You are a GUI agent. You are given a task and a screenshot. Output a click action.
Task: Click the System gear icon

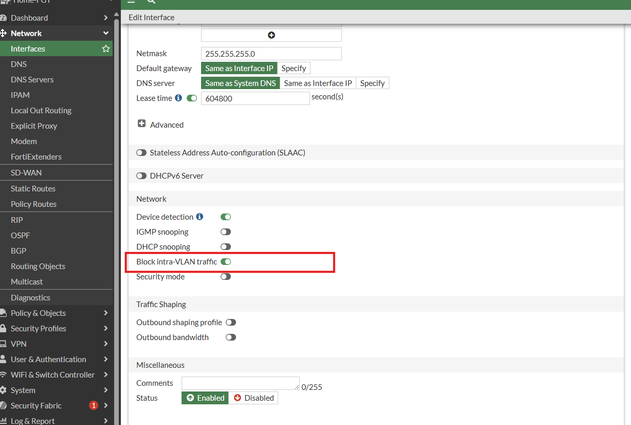(x=3, y=390)
